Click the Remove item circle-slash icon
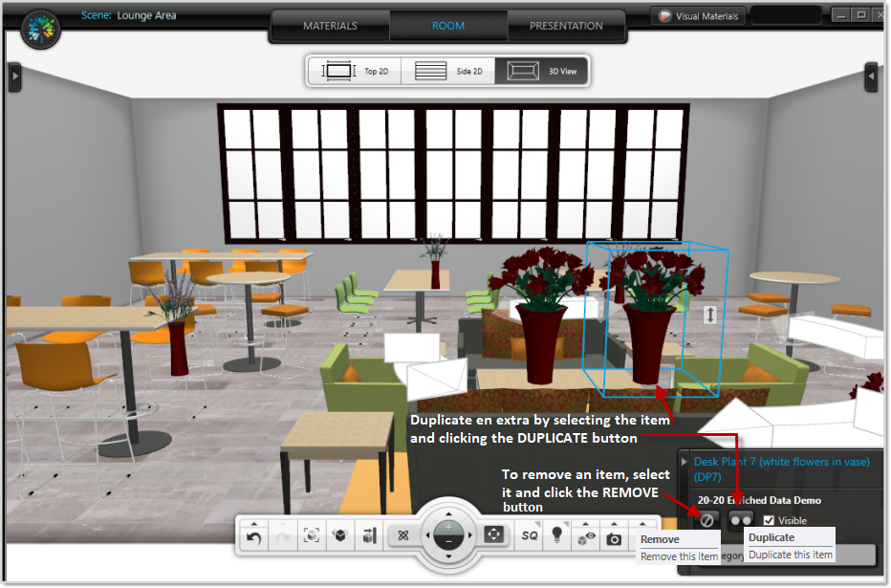 pos(706,520)
